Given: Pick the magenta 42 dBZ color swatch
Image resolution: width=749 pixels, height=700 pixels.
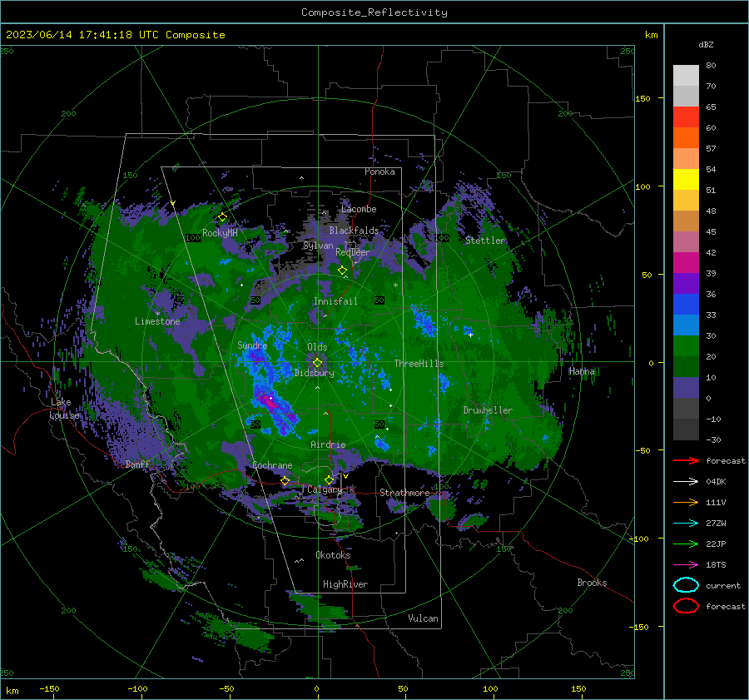Looking at the screenshot, I should 686,263.
